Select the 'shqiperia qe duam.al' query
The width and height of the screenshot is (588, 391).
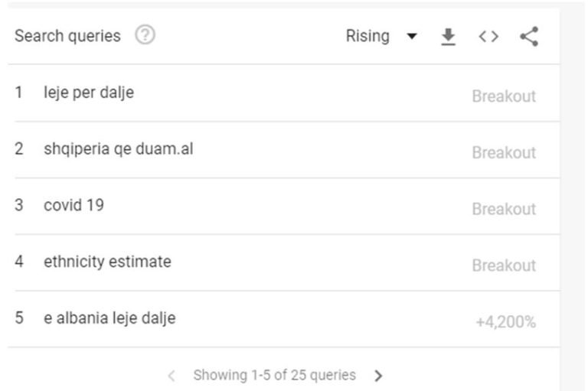point(118,149)
